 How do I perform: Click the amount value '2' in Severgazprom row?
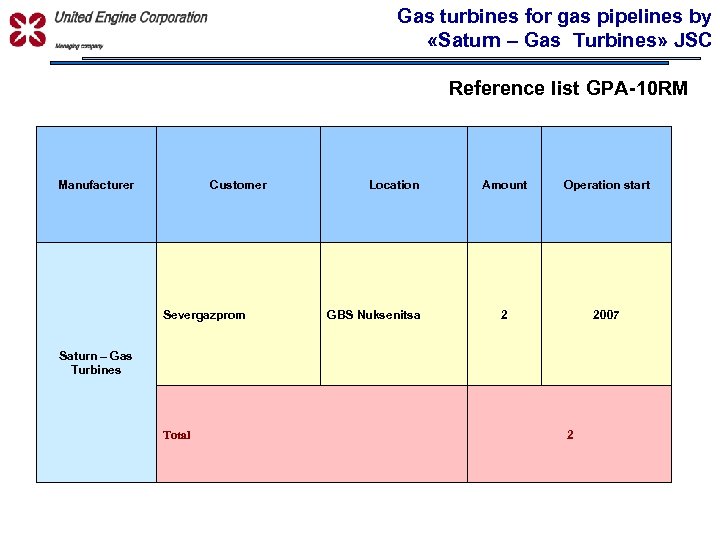pos(504,314)
